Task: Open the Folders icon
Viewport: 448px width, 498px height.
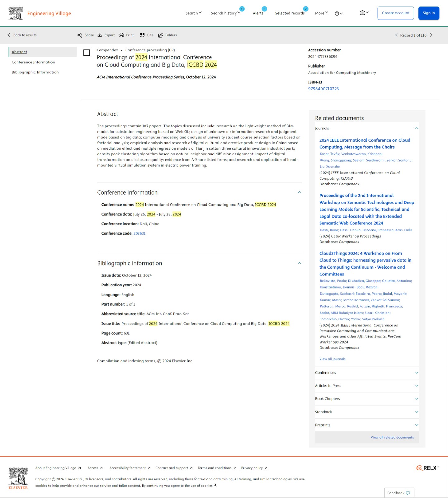Action: [161, 35]
